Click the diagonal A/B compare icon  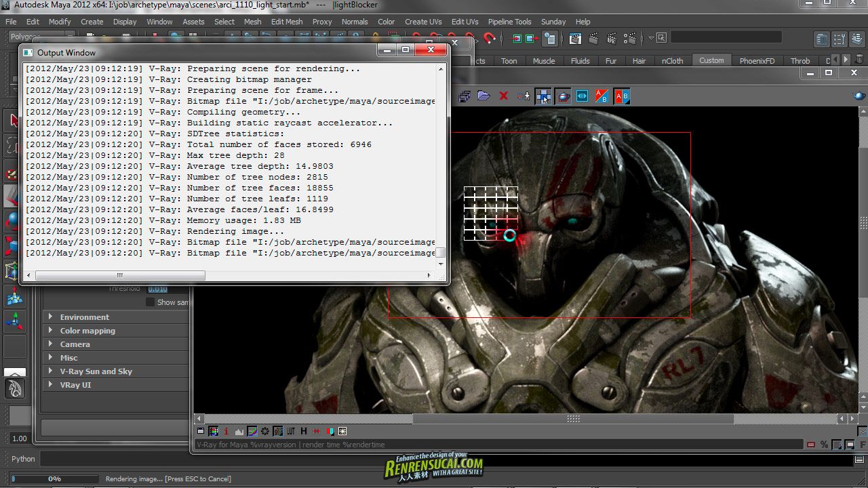click(601, 96)
